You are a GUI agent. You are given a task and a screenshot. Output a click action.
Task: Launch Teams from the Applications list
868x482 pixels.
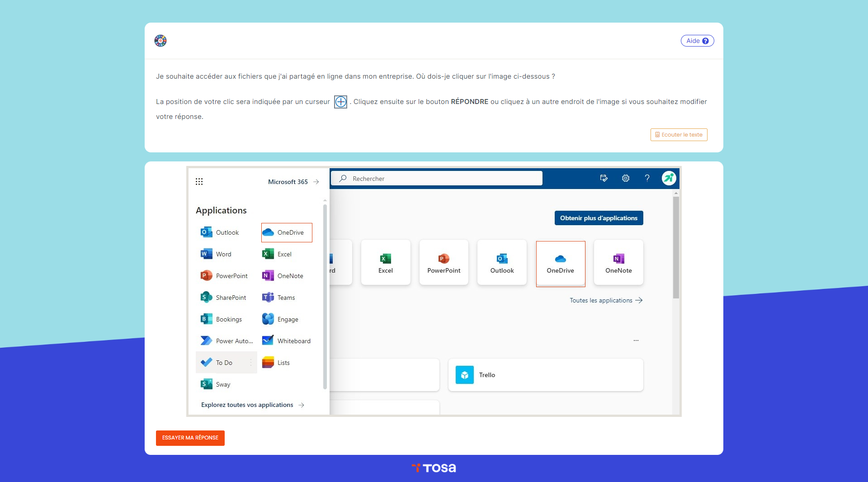pos(278,298)
